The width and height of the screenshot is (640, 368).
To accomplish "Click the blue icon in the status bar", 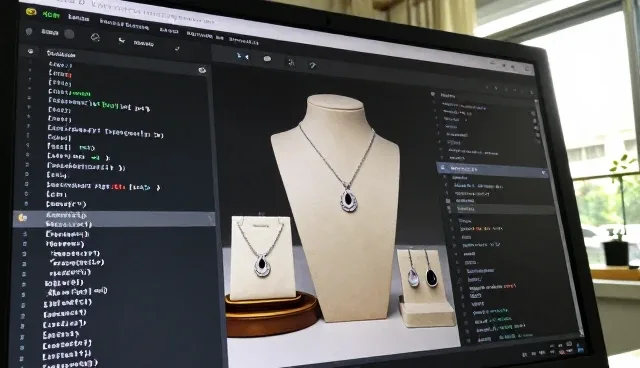I will tap(580, 349).
